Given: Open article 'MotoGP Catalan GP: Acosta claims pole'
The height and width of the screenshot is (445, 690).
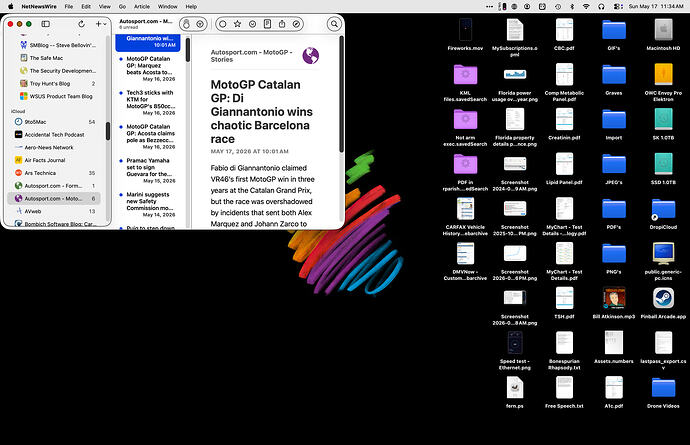Looking at the screenshot, I should point(148,136).
